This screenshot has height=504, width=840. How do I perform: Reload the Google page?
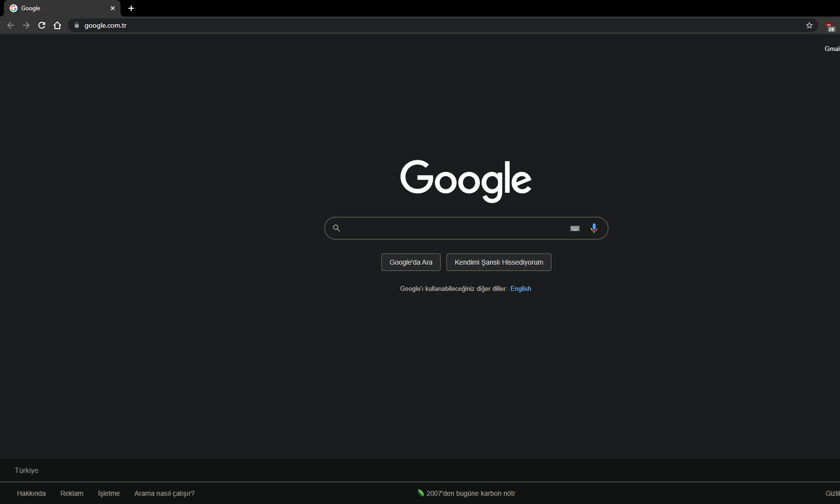[42, 25]
